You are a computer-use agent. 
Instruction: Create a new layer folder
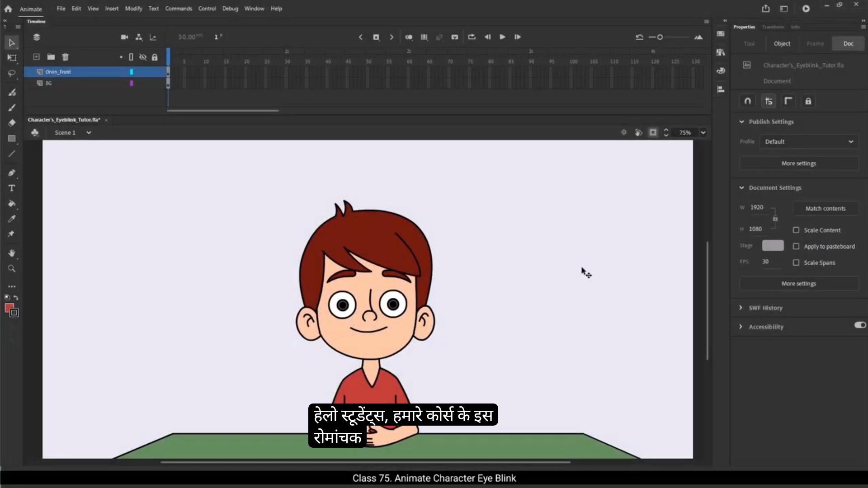click(x=51, y=57)
